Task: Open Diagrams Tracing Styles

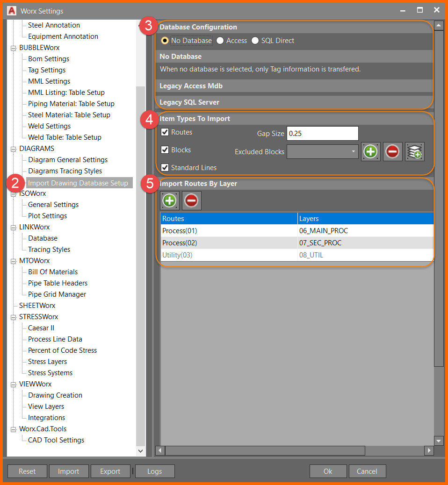Action: click(x=65, y=171)
